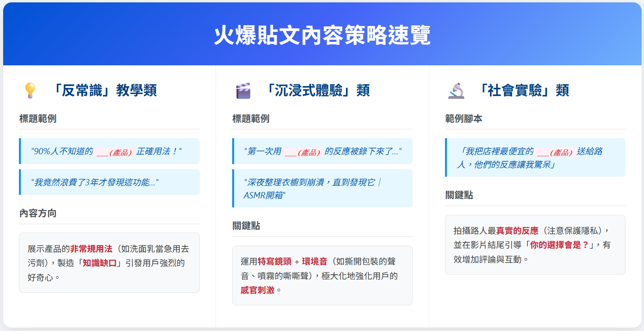Click the red text 真實的反應
644x331 pixels.
517,231
